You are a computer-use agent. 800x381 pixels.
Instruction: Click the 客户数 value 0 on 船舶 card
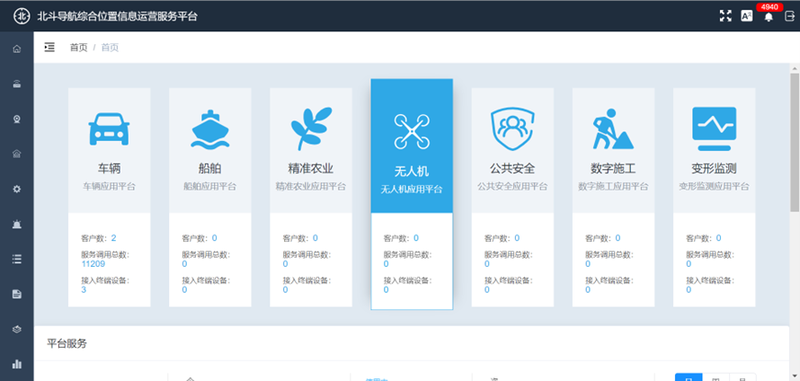click(214, 238)
